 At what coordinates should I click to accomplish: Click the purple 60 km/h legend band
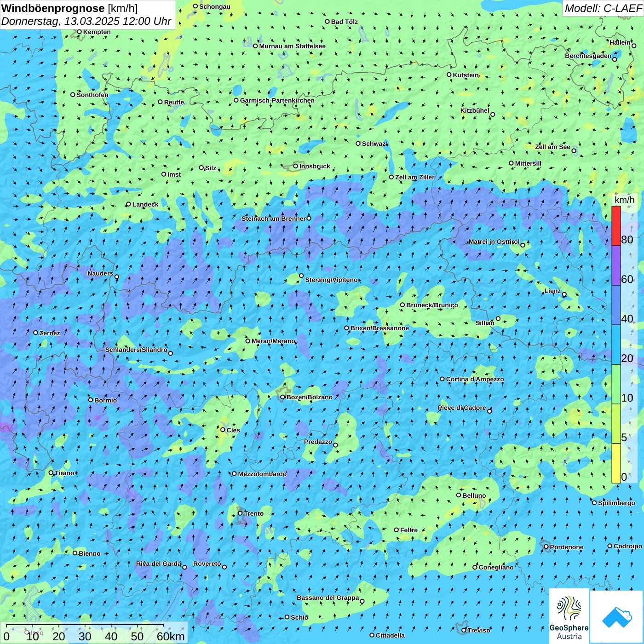[616, 265]
